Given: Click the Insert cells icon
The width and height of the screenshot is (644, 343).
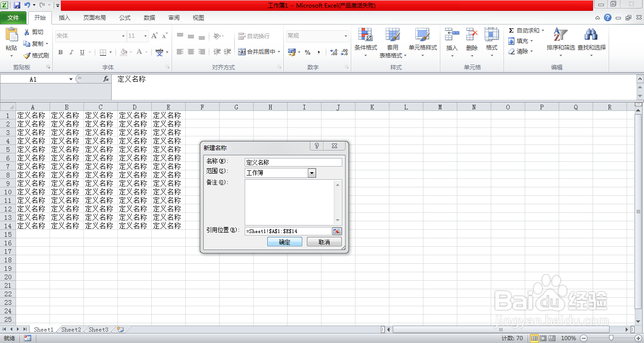Looking at the screenshot, I should pyautogui.click(x=452, y=35).
